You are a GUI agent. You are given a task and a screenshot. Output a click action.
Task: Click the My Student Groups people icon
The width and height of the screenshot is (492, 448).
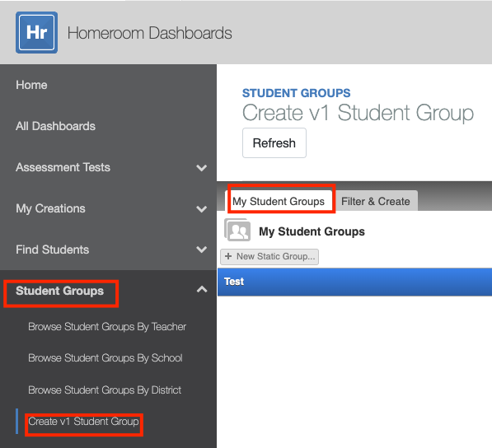pos(237,230)
